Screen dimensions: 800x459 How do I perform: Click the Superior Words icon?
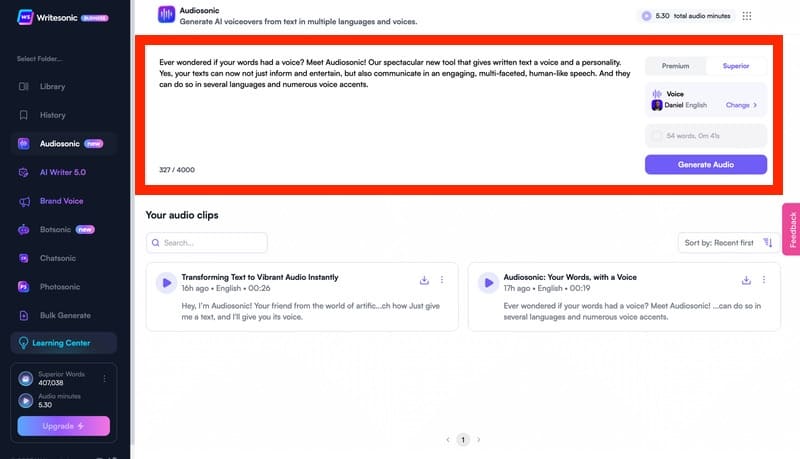[26, 378]
